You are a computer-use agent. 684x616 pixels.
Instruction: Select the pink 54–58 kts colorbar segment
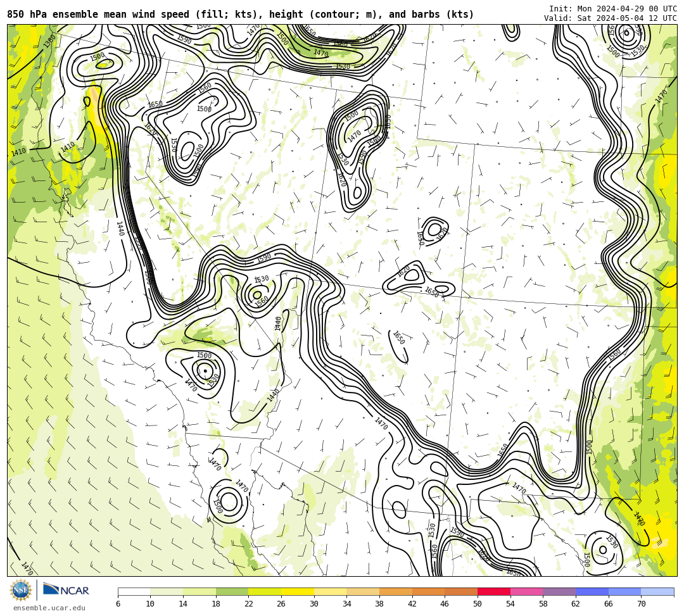pyautogui.click(x=526, y=591)
